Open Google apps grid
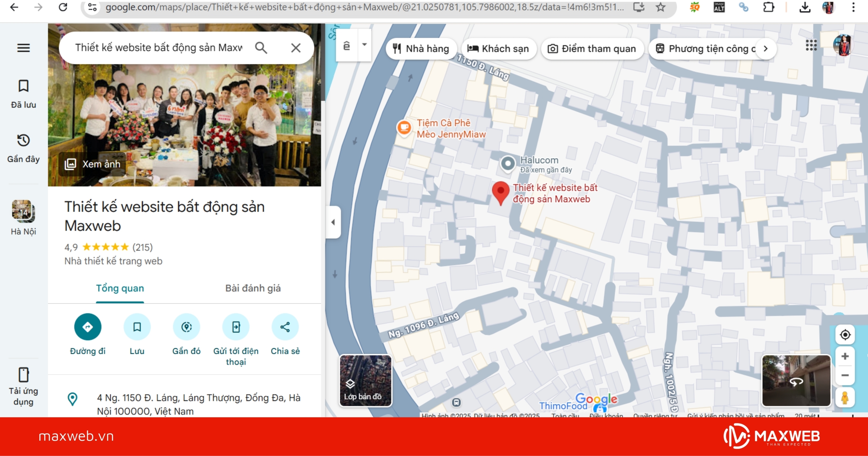The width and height of the screenshot is (868, 456). point(811,45)
